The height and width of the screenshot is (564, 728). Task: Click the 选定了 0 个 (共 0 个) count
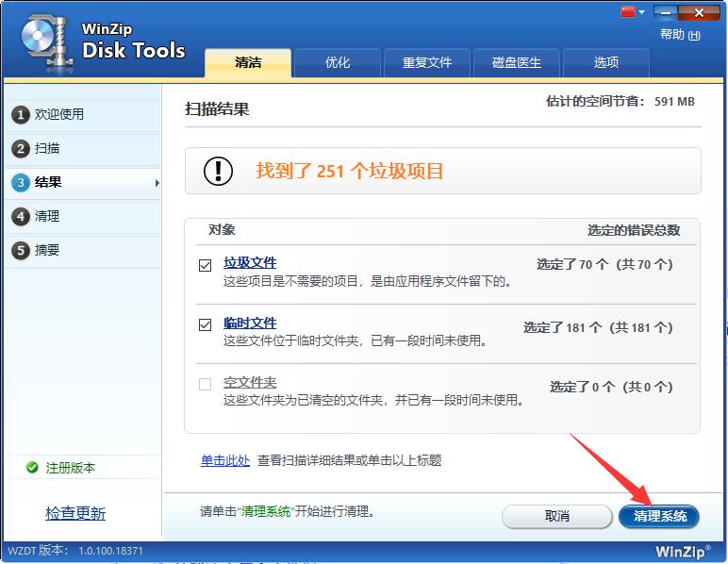pos(611,387)
